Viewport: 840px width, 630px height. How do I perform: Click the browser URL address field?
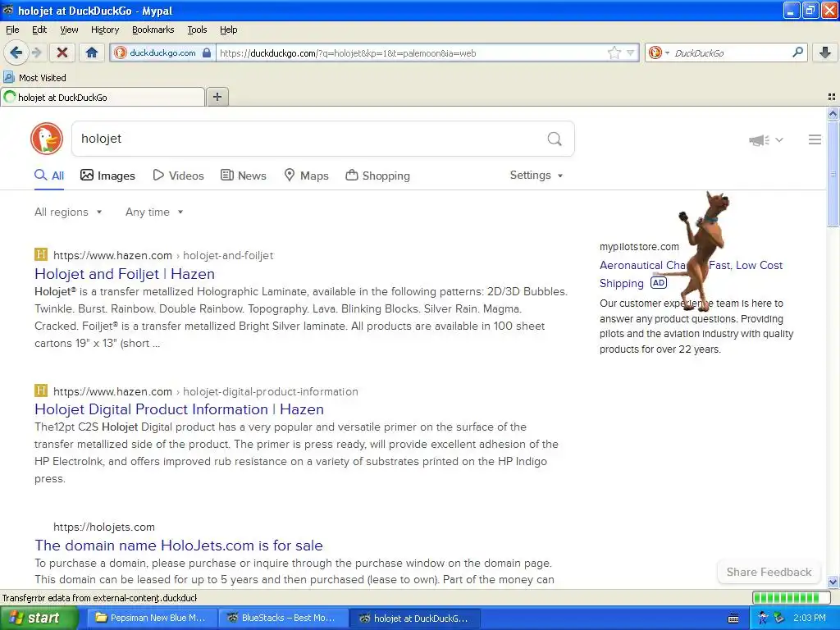pyautogui.click(x=412, y=52)
